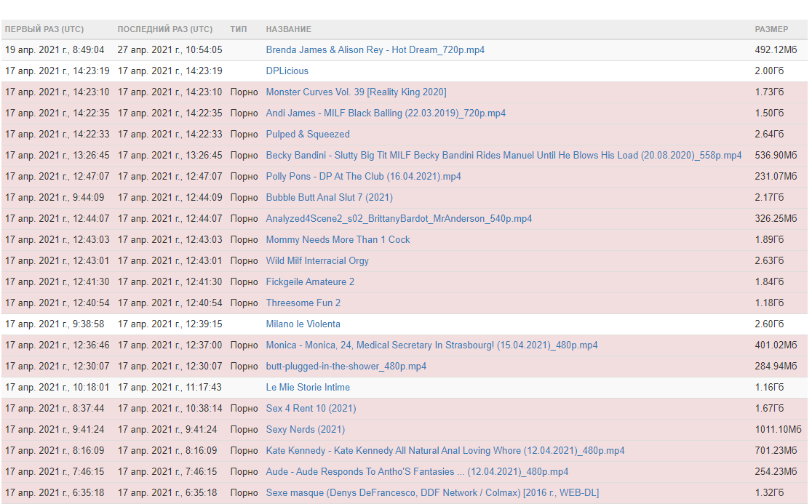Open 'Monica, 24, Medical Secretary In Strasbourg' link
The image size is (812, 504).
431,345
